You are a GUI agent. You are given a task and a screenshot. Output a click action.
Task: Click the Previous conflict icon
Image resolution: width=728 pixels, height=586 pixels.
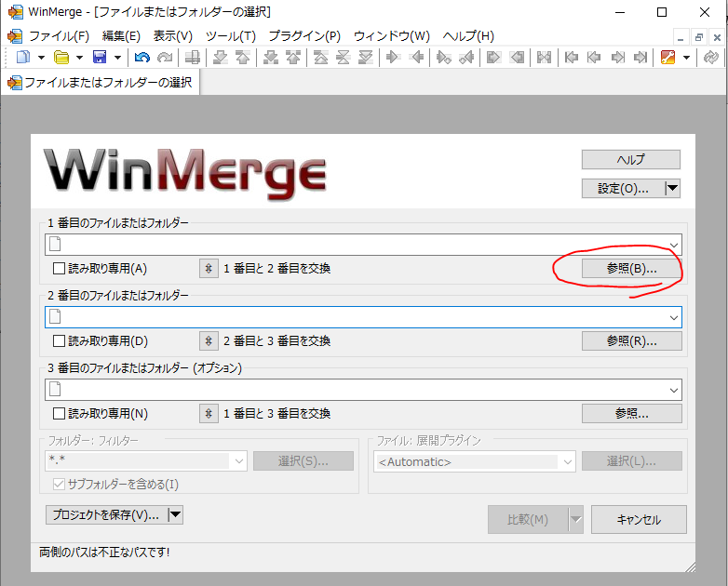tap(293, 58)
